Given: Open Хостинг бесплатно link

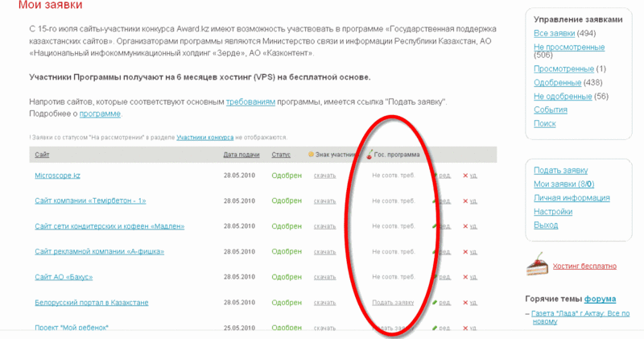Looking at the screenshot, I should click(x=584, y=266).
